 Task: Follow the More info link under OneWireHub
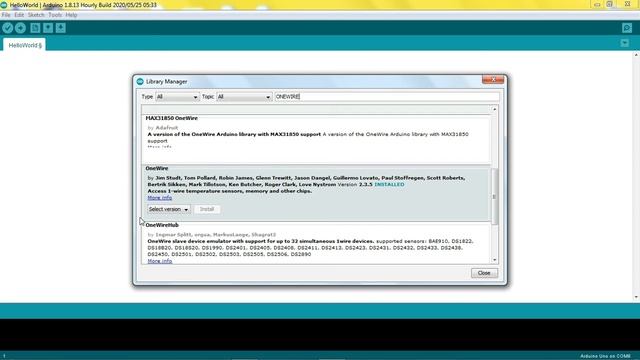pos(160,261)
